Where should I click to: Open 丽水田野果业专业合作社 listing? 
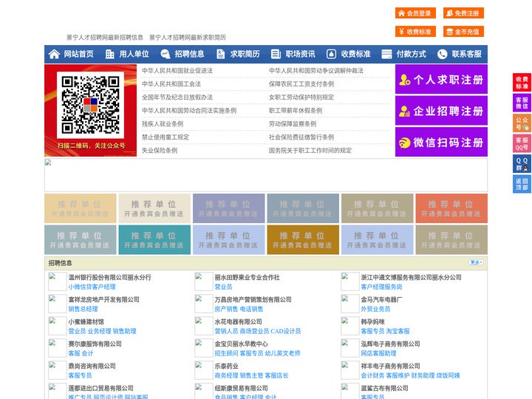tap(247, 277)
